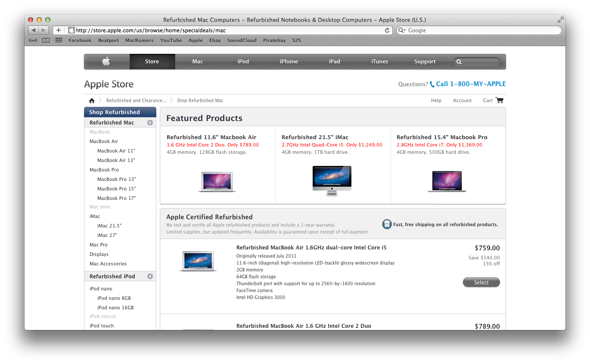Open the iPad tab
Screen dimensions: 590x364
point(335,62)
